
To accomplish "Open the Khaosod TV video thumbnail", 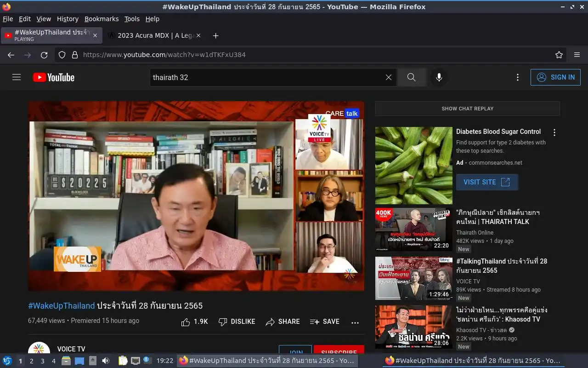I will [x=414, y=327].
